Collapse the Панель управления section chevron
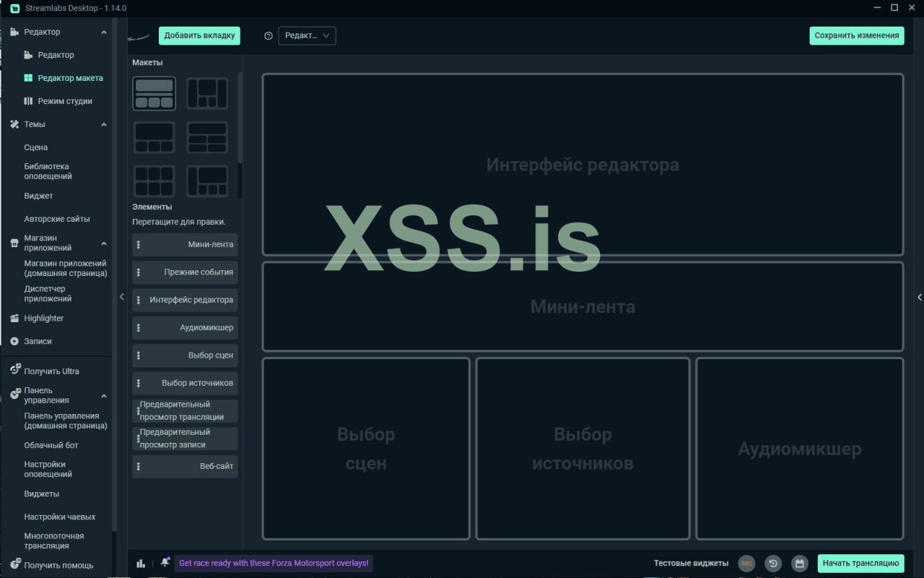 click(104, 396)
